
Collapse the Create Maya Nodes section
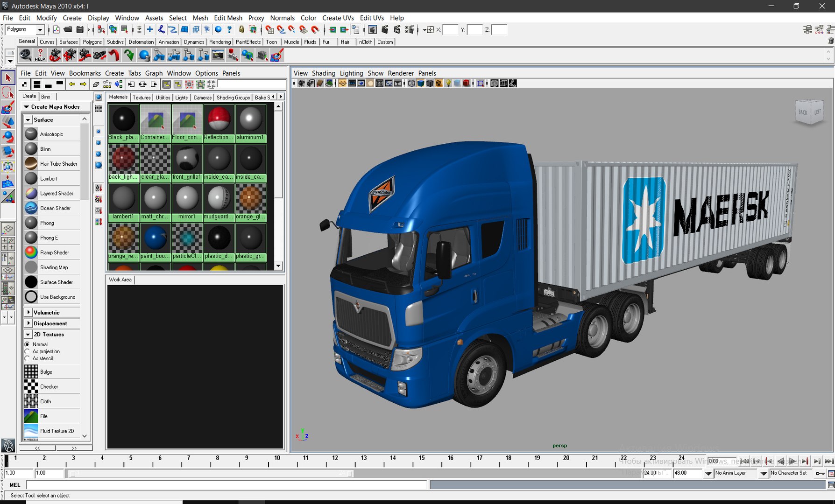(x=27, y=107)
